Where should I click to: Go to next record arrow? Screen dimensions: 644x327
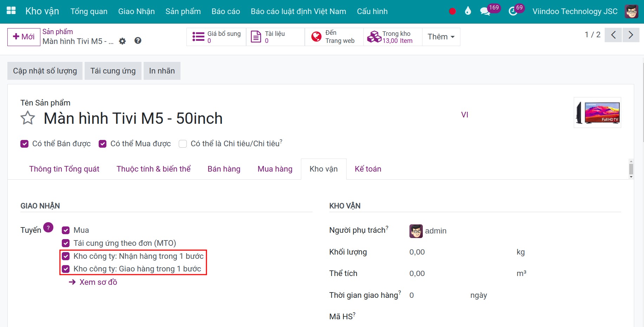(631, 35)
